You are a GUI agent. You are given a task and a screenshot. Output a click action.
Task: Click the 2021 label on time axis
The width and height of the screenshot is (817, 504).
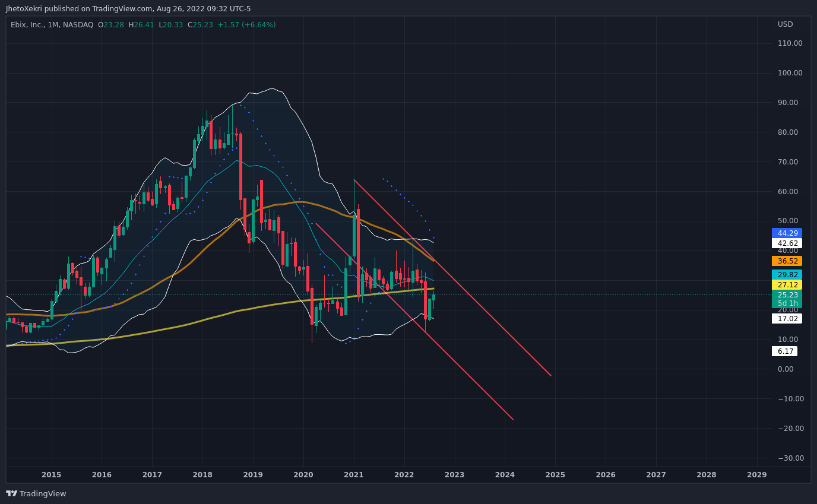coord(354,475)
